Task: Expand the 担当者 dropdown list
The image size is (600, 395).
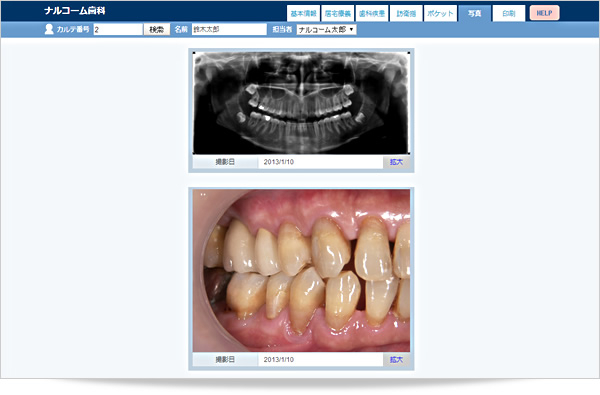Action: (326, 29)
